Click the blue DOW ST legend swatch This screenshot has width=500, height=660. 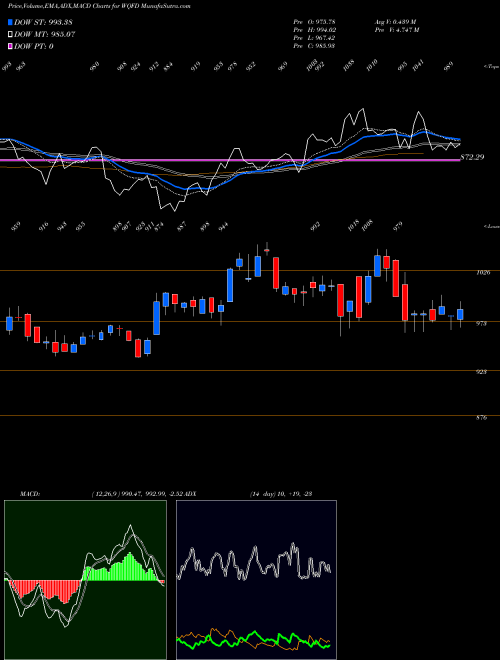click(10, 22)
